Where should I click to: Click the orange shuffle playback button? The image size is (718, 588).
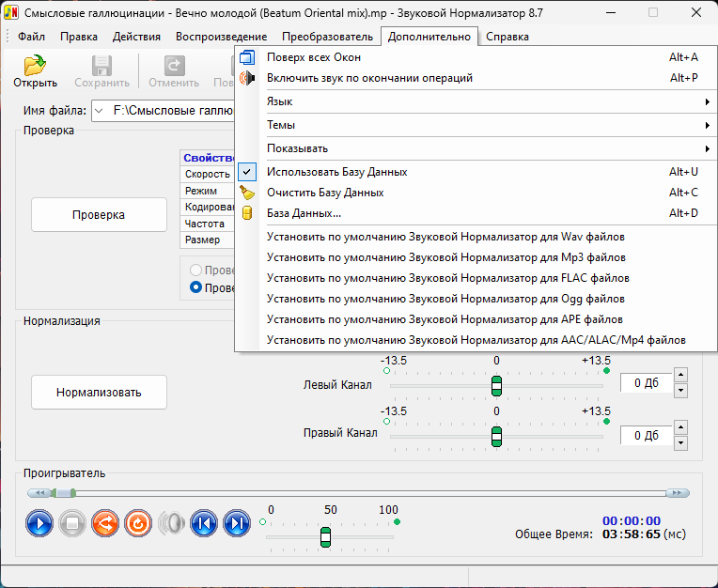click(x=105, y=522)
